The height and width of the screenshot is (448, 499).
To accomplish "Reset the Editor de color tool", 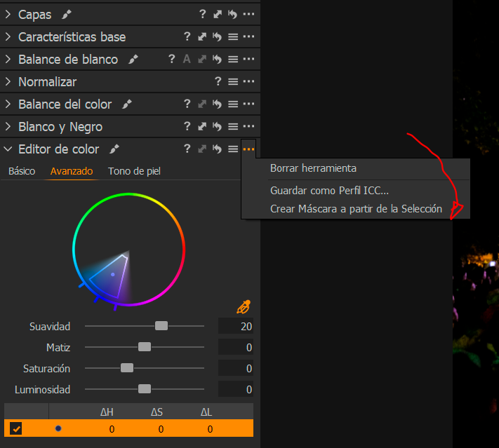I will [x=218, y=149].
